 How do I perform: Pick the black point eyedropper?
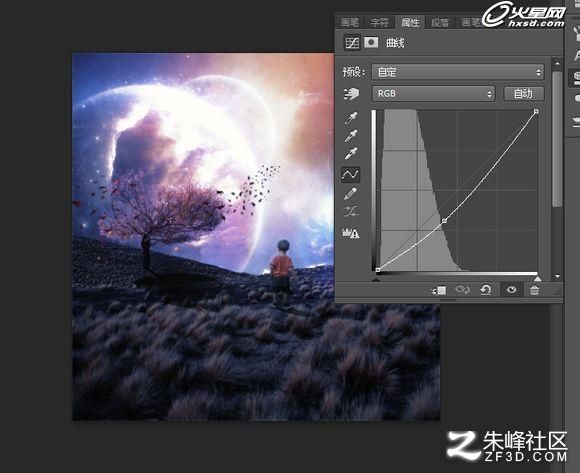pyautogui.click(x=351, y=118)
